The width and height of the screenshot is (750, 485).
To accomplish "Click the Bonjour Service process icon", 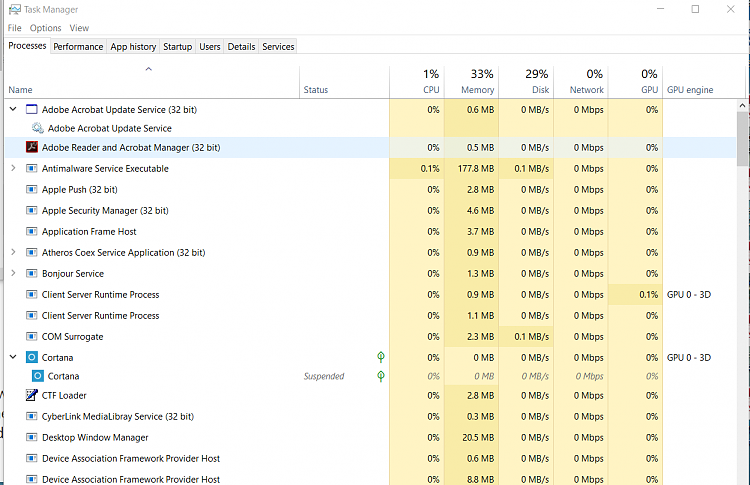I will tap(32, 274).
